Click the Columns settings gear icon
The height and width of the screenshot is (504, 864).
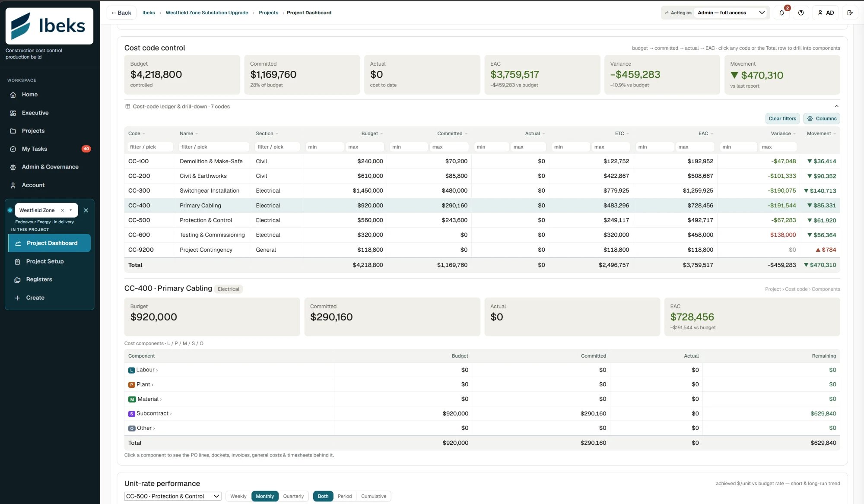pos(810,118)
